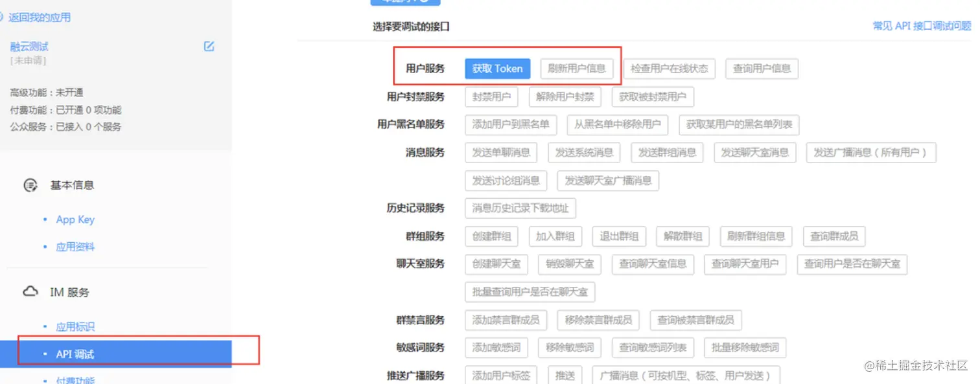Open the App Key page from sidebar
This screenshot has height=384, width=980.
(75, 220)
